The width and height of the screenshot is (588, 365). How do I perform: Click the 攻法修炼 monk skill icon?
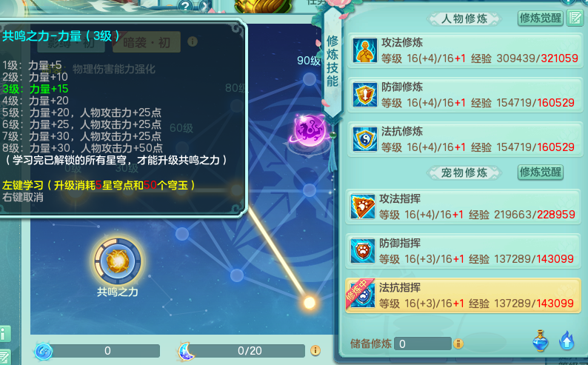click(364, 50)
